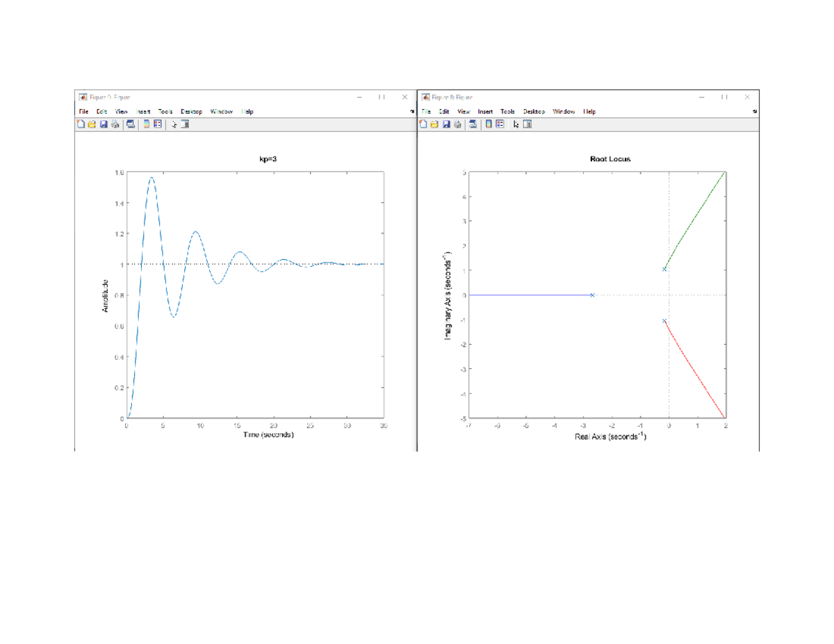This screenshot has height=644, width=834.
Task: Click Link Plot icon in Root Locus toolbar
Action: point(473,124)
